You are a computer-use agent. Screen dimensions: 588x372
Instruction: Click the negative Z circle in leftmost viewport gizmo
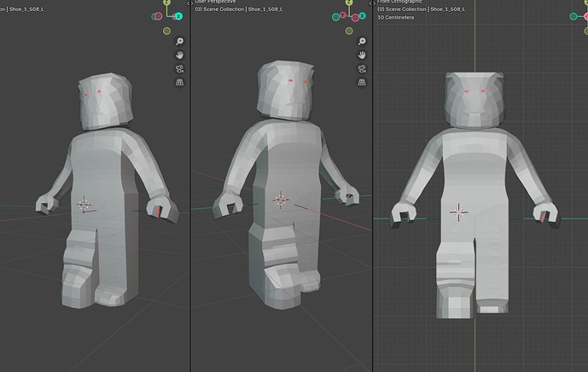167,31
